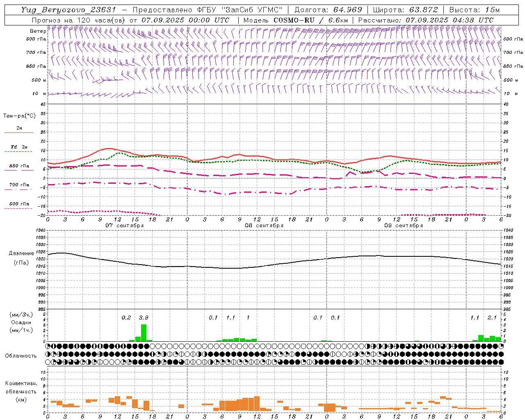
Task: Click the Ветер wind panel label
Action: tap(38, 31)
